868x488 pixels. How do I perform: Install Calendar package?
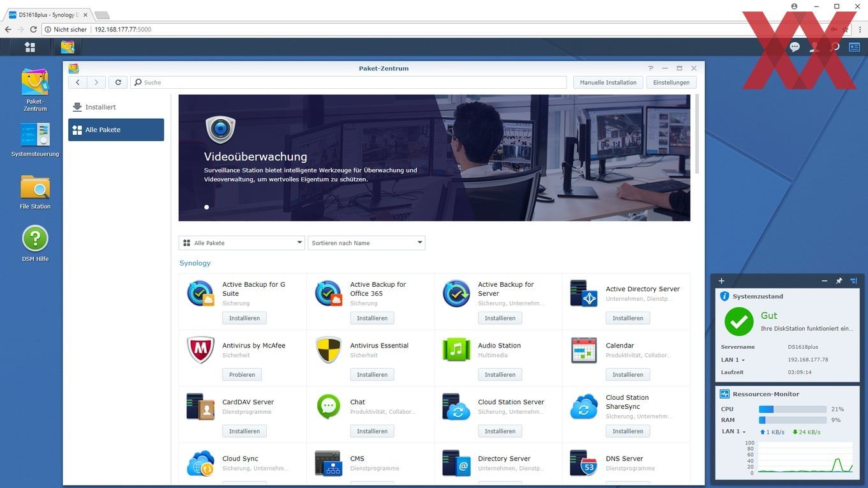point(628,375)
